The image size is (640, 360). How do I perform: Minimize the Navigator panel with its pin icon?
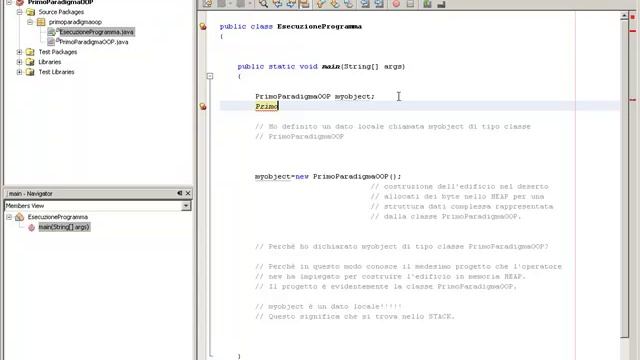tap(180, 193)
